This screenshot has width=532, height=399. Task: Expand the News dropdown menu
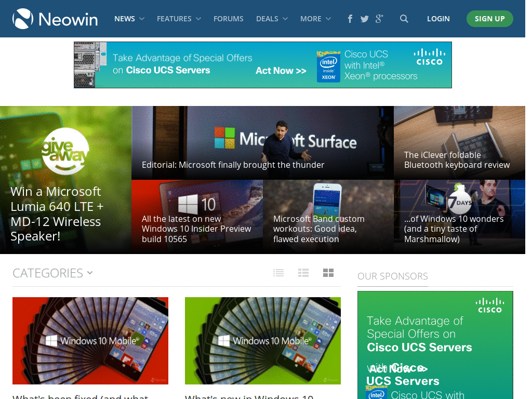tap(129, 19)
